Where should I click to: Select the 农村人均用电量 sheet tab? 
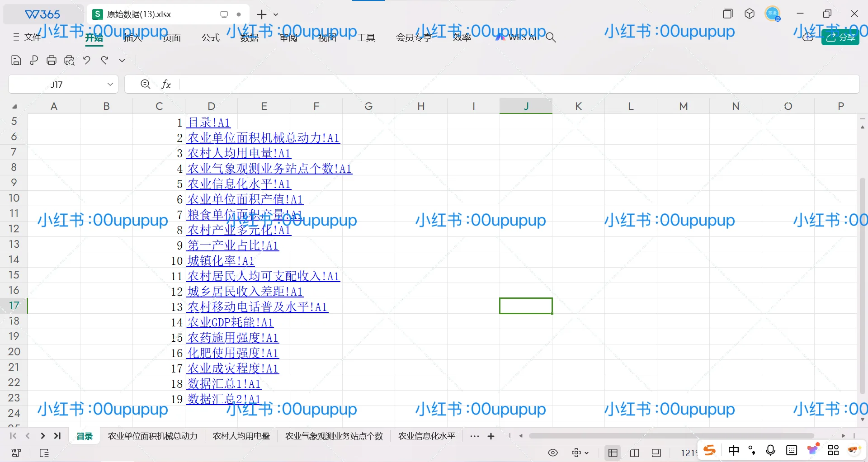pos(241,436)
